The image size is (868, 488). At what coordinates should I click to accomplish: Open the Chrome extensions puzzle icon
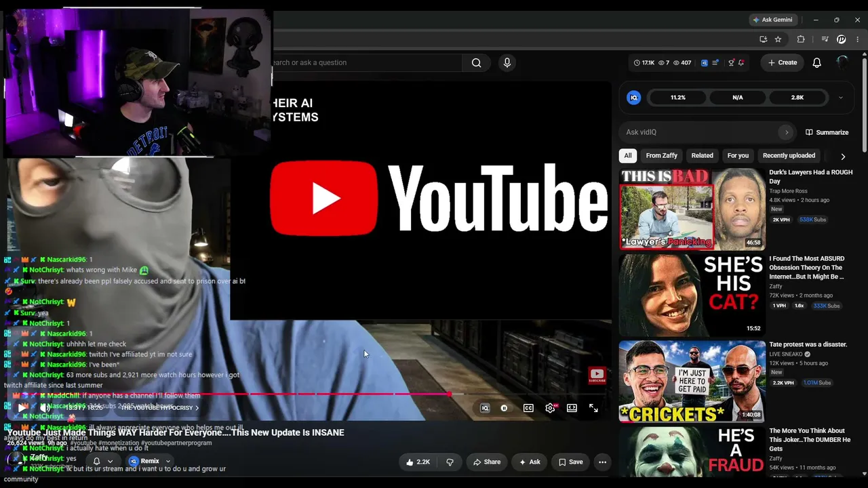[801, 39]
